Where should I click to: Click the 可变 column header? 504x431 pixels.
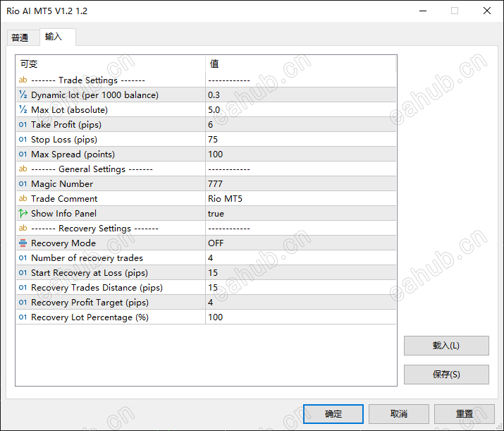111,63
